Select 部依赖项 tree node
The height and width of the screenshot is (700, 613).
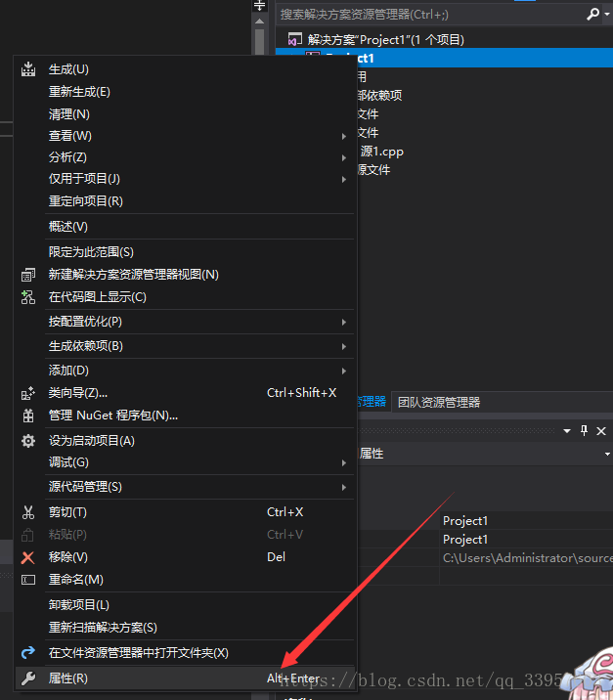pyautogui.click(x=379, y=96)
